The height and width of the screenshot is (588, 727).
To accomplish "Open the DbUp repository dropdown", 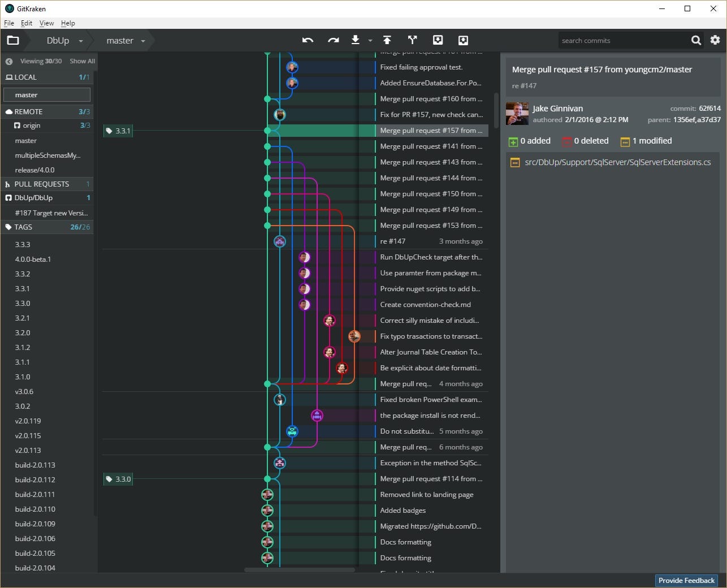I will (80, 40).
